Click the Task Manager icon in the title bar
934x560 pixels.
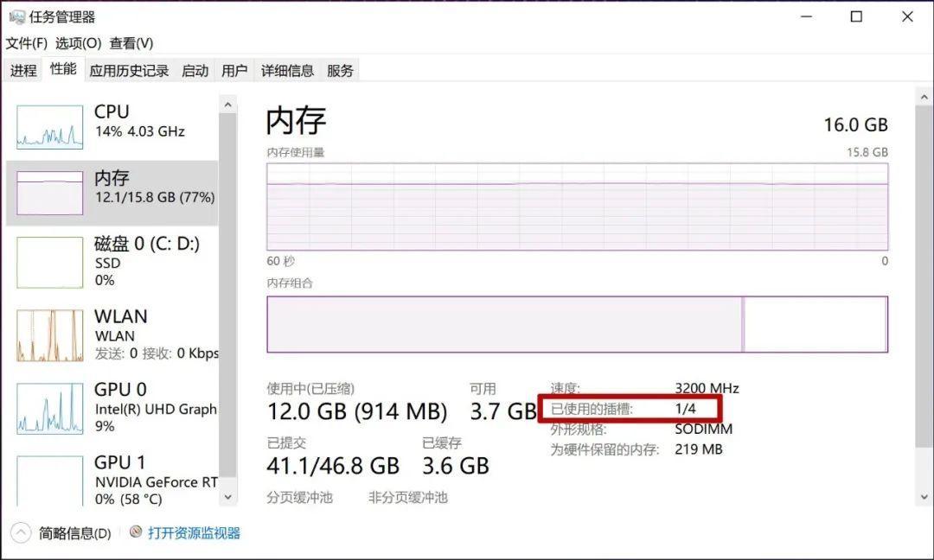16,16
